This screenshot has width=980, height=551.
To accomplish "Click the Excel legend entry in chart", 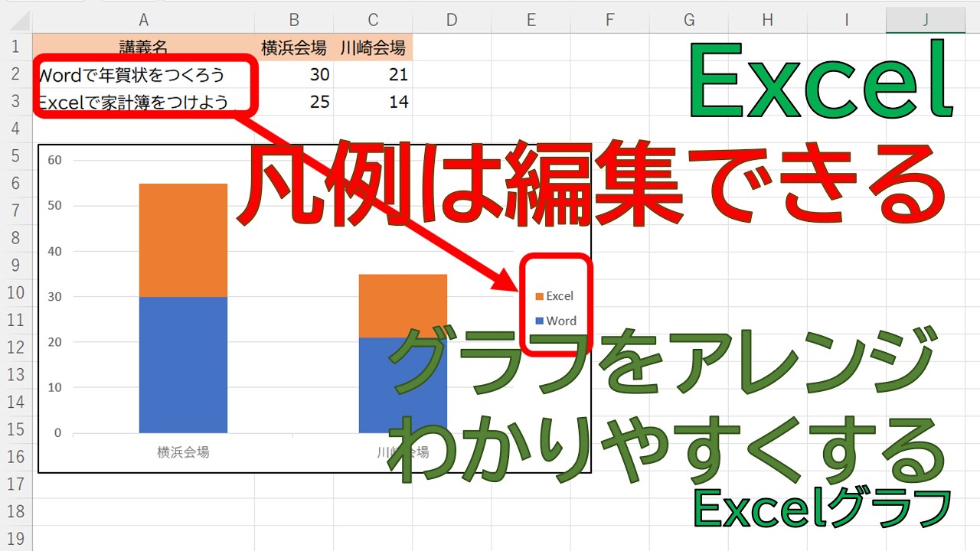I will (554, 296).
